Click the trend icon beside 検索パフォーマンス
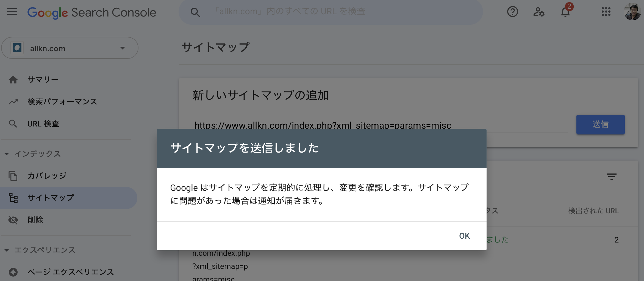Image resolution: width=644 pixels, height=281 pixels. click(x=13, y=102)
